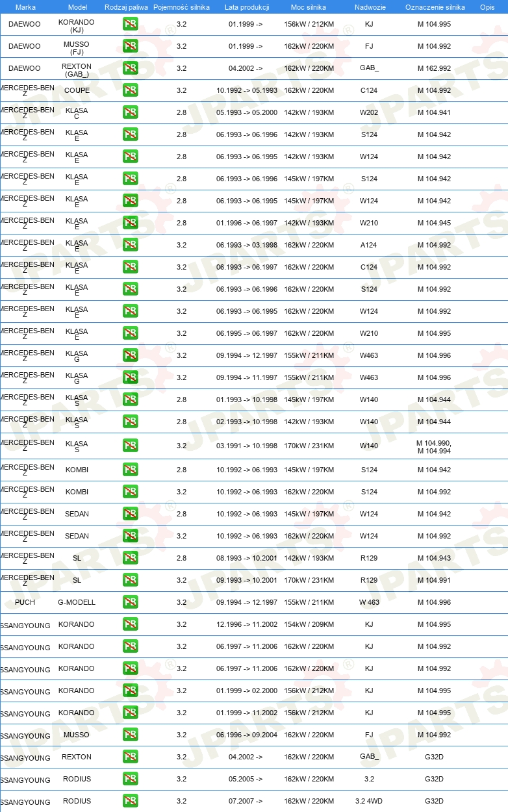Click the fuel icon for KLASA E 3.2 C124
The image size is (508, 812).
tap(130, 268)
